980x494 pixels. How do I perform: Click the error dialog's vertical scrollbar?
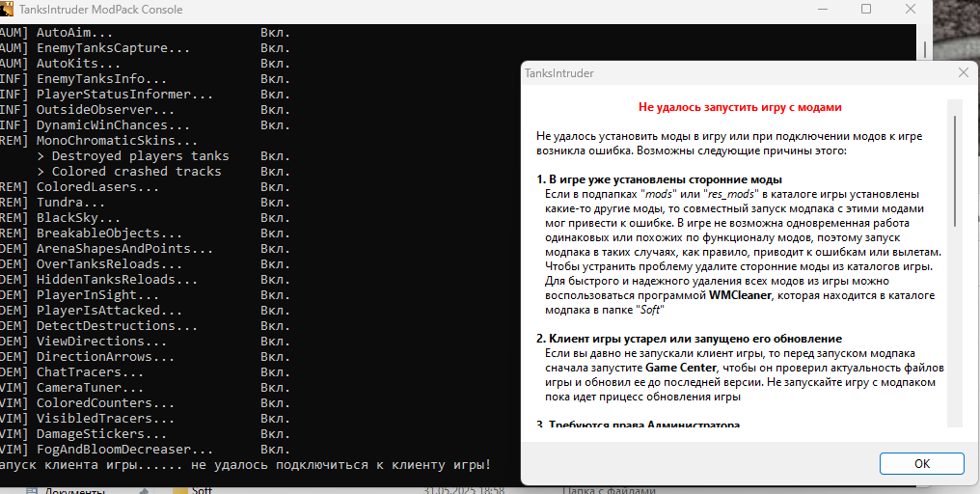pos(954,261)
